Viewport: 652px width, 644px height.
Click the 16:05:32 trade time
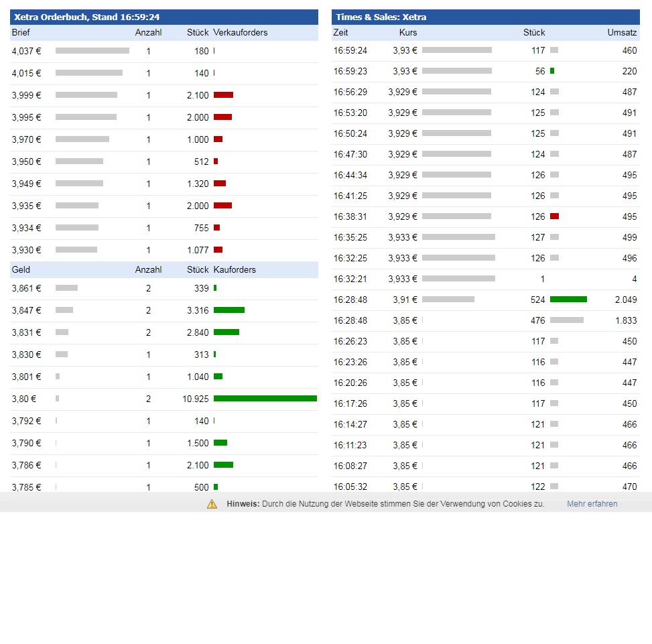[350, 487]
